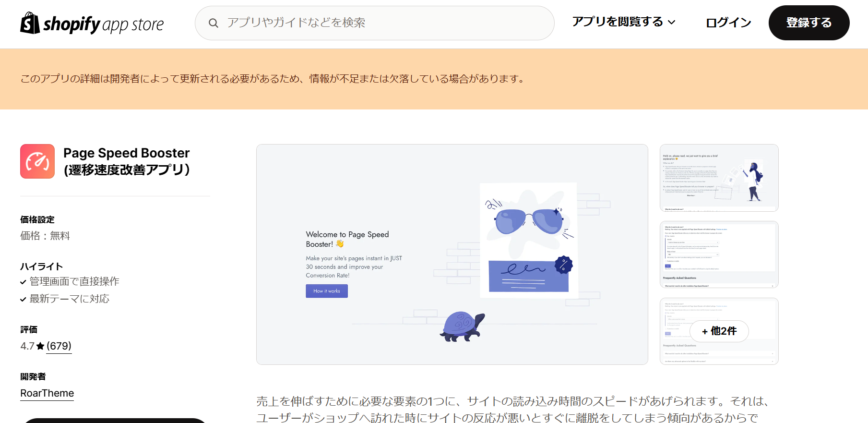This screenshot has width=868, height=423.
Task: Open the first thumbnail with the woman illustration
Action: pyautogui.click(x=719, y=178)
